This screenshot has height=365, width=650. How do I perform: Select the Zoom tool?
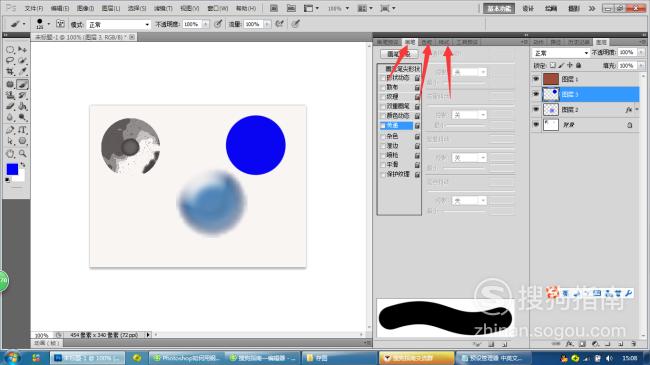tap(22, 154)
